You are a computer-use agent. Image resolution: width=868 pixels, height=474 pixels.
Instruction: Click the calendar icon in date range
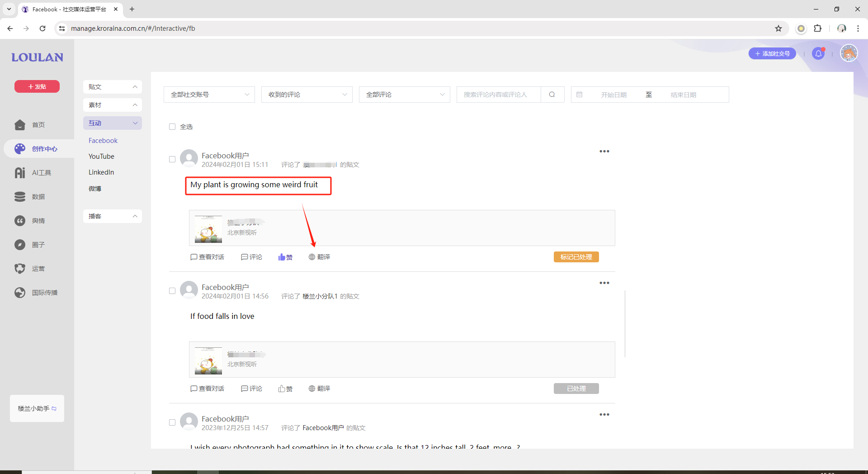[580, 95]
